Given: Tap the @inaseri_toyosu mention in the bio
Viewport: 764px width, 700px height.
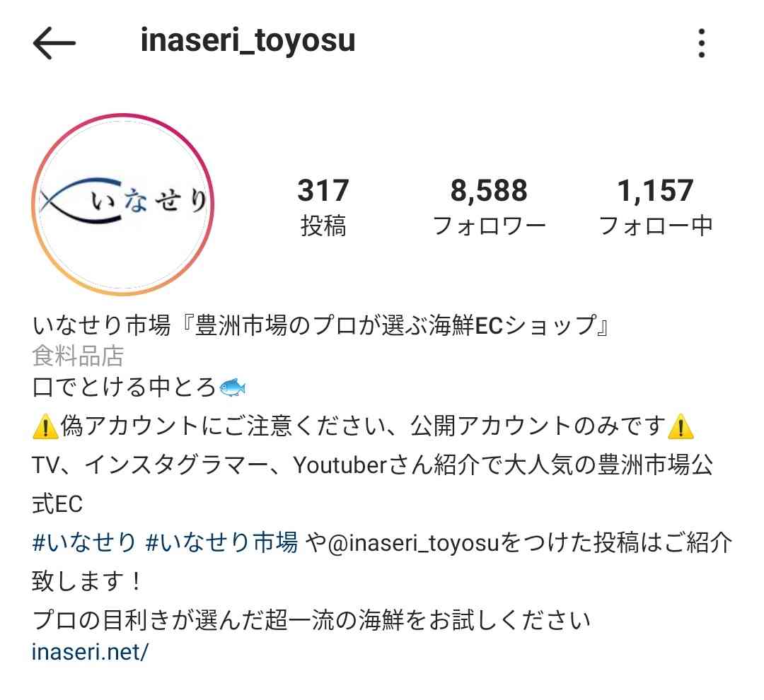Looking at the screenshot, I should (414, 542).
